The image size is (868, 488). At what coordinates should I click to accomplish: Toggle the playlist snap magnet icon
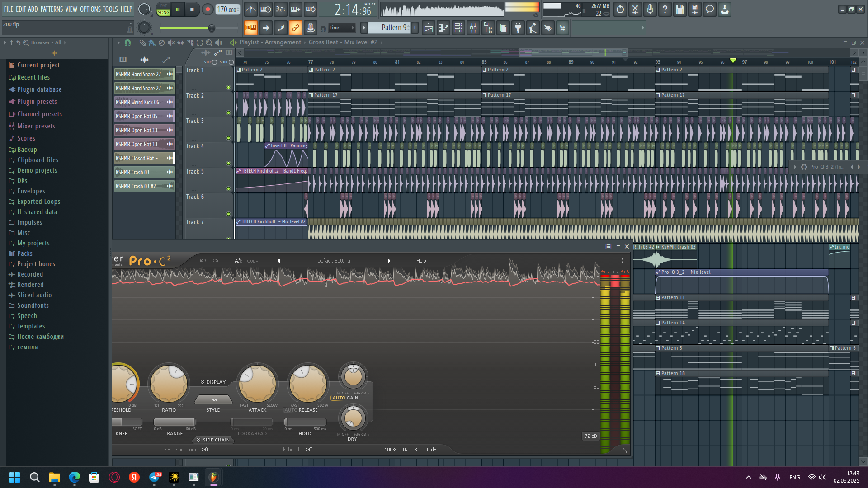pyautogui.click(x=128, y=42)
